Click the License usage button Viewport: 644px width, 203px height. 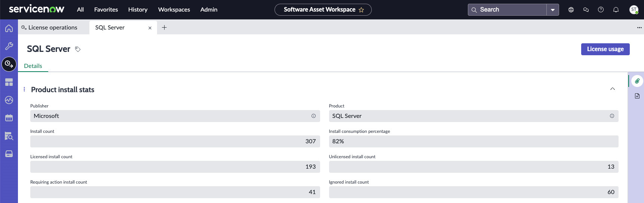[x=605, y=49]
